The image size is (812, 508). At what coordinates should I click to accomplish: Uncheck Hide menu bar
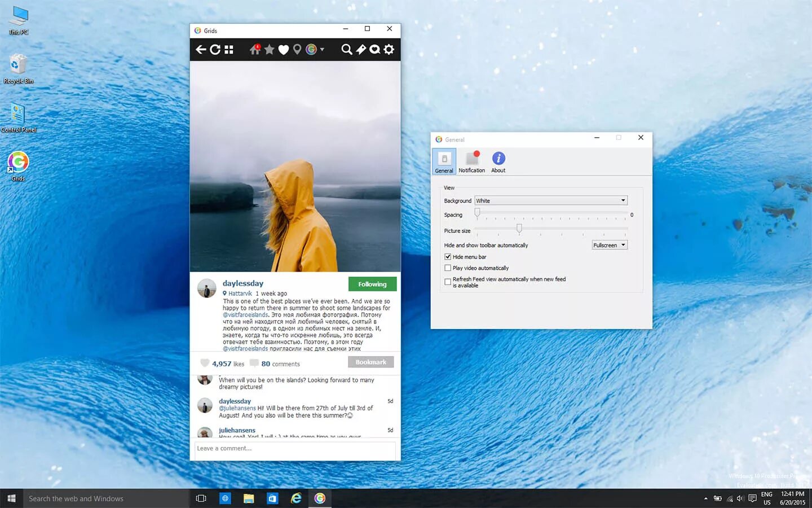click(x=448, y=257)
